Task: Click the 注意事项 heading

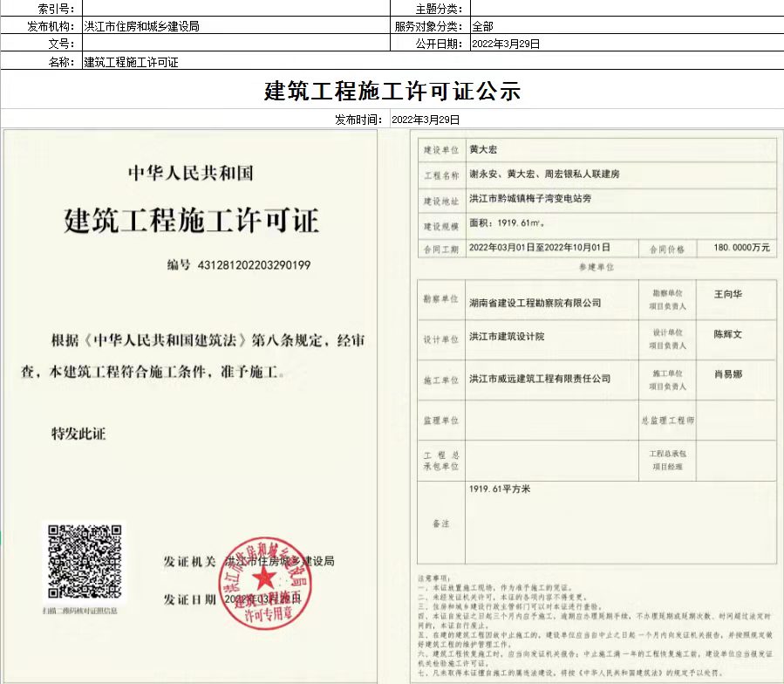Action: pyautogui.click(x=434, y=578)
